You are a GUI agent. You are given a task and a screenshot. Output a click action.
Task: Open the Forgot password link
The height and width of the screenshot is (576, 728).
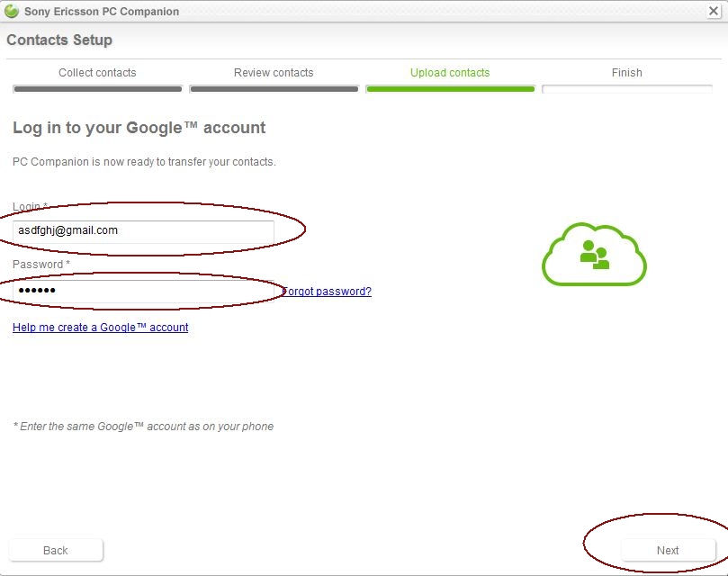tap(327, 292)
